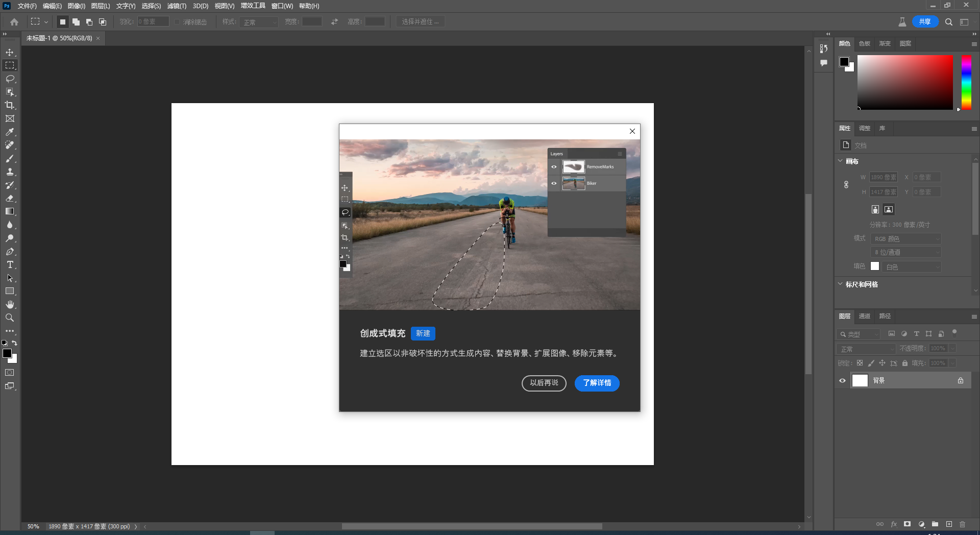Viewport: 980px width, 535px height.
Task: Click 了解详情 in the generative fill dialog
Action: click(597, 383)
